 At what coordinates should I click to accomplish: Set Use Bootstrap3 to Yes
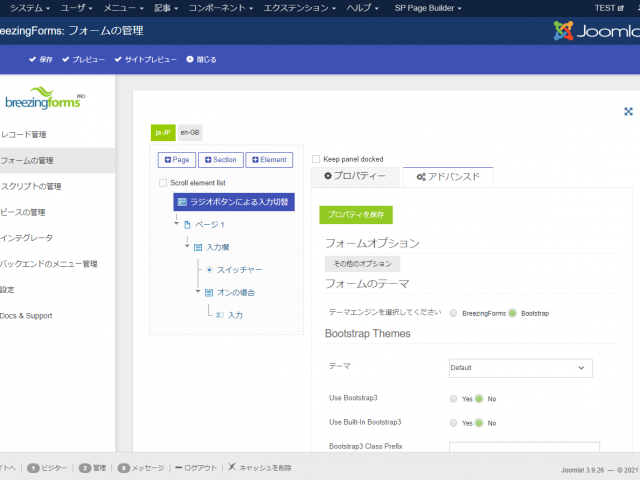tap(453, 399)
